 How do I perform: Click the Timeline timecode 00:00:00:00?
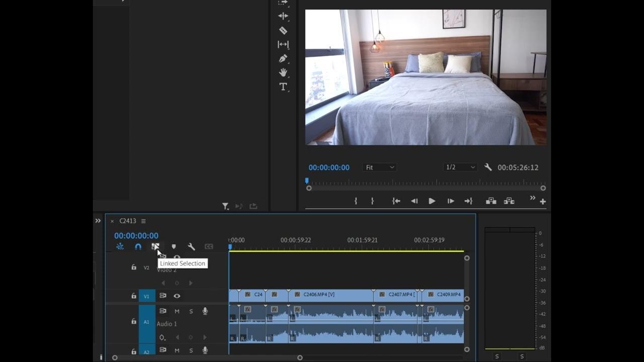pyautogui.click(x=136, y=236)
